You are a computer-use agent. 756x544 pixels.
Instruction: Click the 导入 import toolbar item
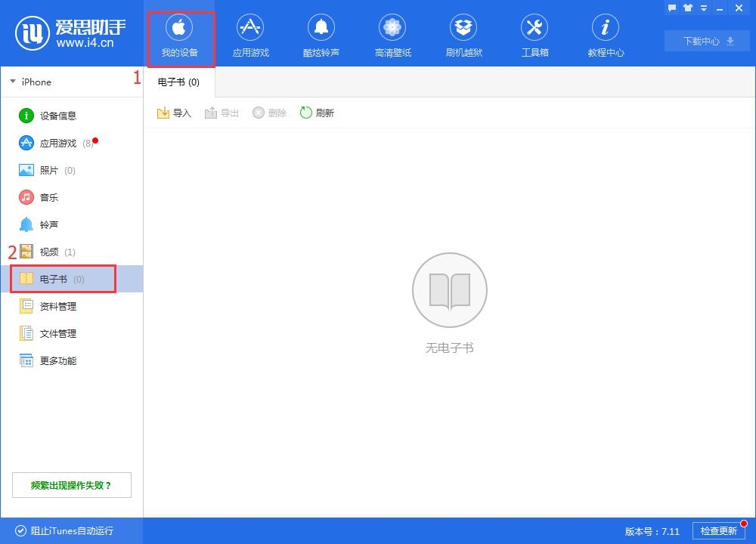pos(174,112)
